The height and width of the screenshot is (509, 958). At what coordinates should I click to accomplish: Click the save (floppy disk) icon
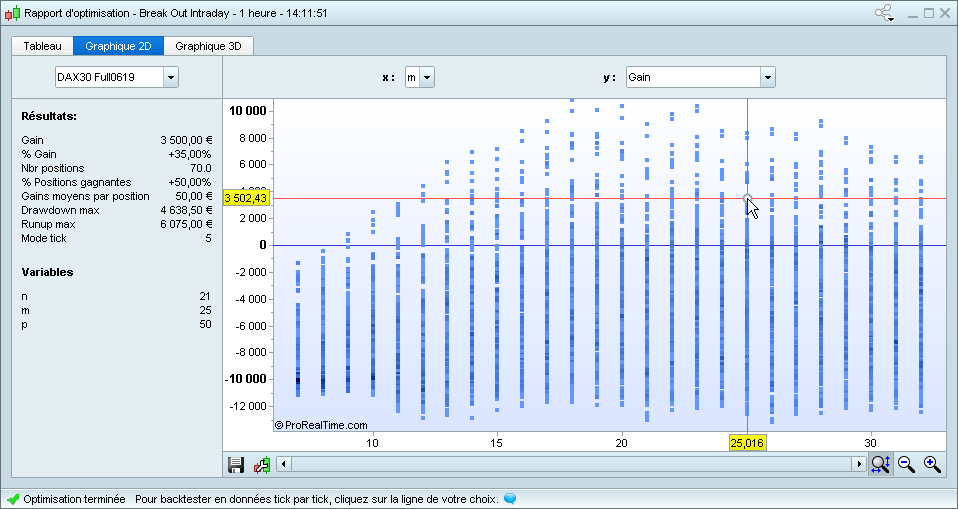pos(236,464)
